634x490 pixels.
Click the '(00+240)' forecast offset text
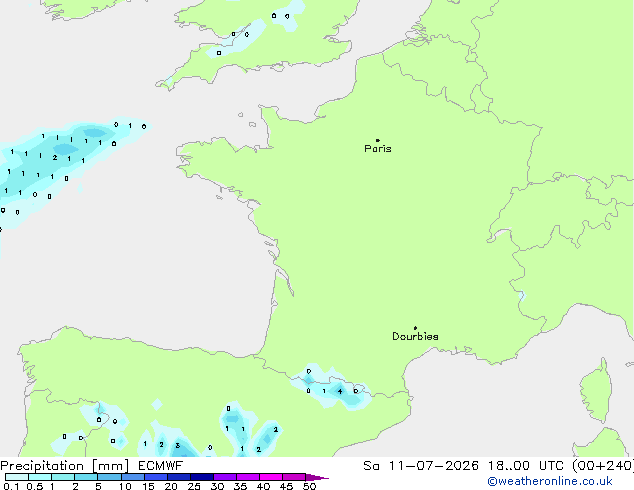(603, 466)
